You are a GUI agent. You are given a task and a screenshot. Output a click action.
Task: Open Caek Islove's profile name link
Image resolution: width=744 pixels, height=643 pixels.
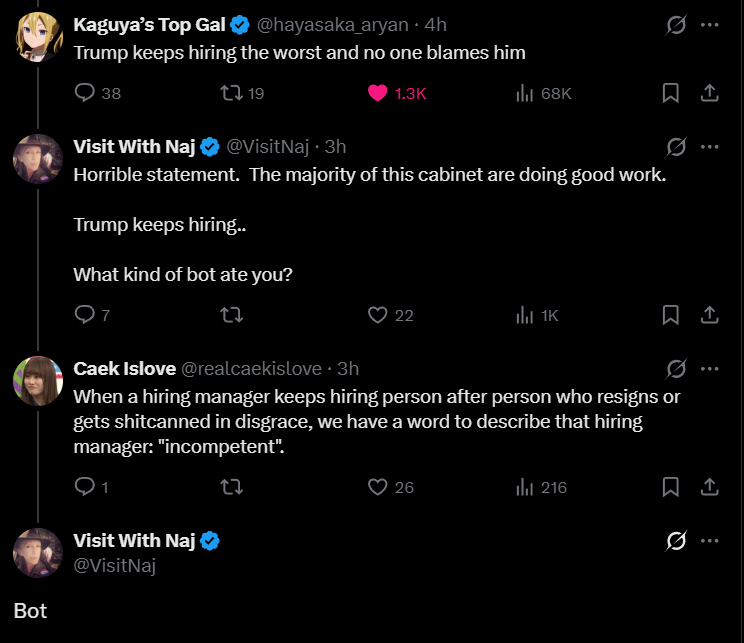coord(123,369)
